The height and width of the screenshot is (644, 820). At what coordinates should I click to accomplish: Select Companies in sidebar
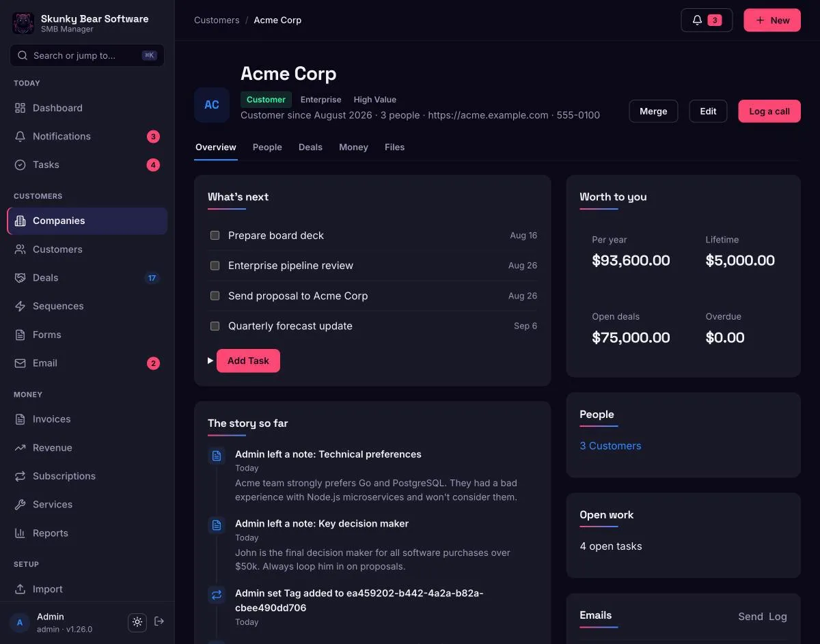[87, 221]
